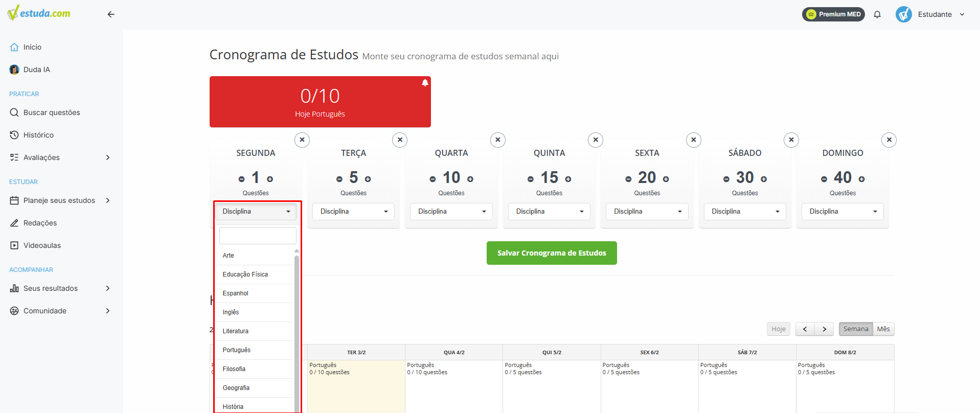
Task: Decrease Terça question count
Action: pos(339,179)
